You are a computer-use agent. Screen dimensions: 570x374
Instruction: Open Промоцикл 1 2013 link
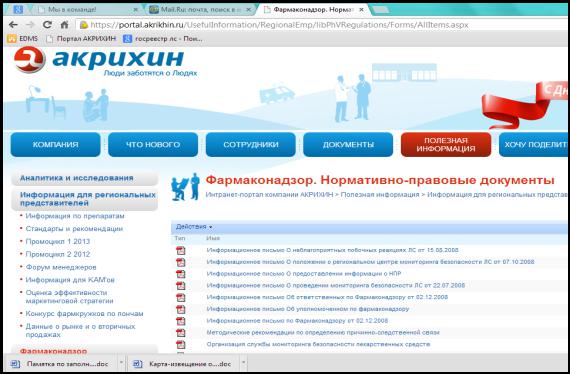coord(58,241)
